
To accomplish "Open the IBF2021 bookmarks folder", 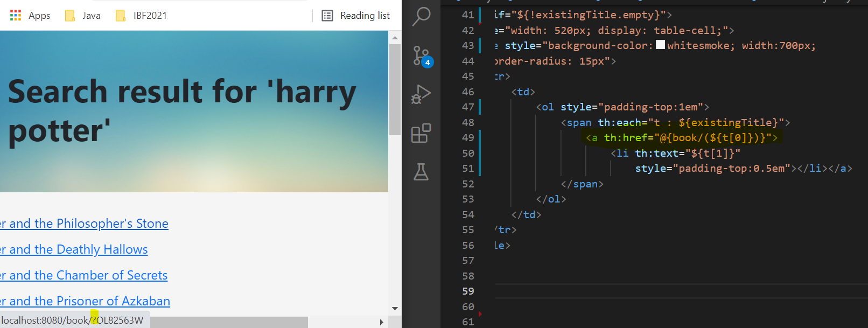I will 142,16.
